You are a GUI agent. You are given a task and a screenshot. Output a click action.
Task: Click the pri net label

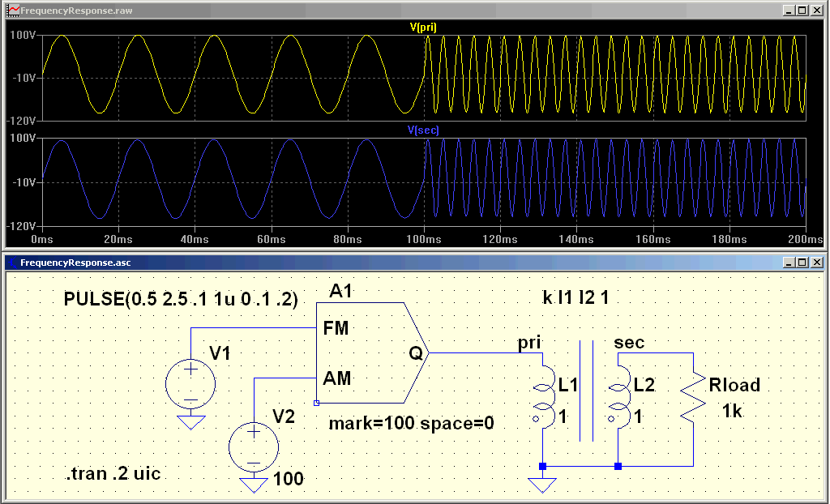529,343
